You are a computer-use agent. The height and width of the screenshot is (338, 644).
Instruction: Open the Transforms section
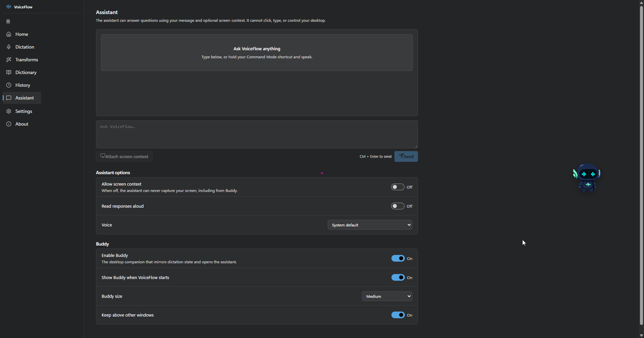click(22, 60)
